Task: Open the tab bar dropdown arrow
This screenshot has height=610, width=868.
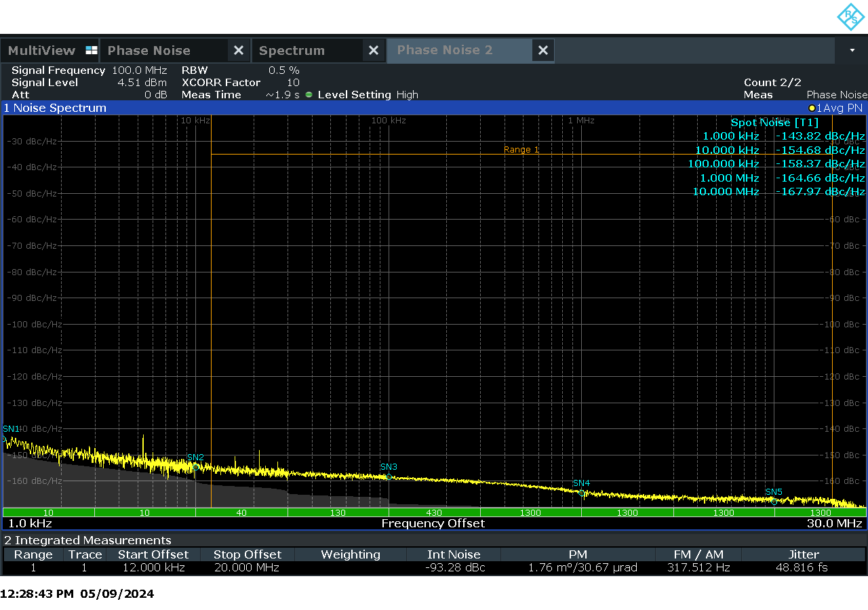Action: [x=853, y=50]
